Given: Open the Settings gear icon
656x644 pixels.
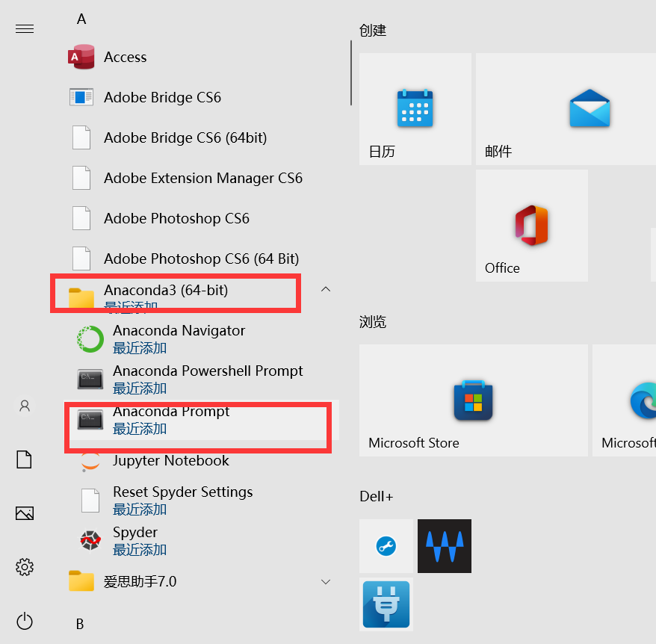Looking at the screenshot, I should point(25,567).
